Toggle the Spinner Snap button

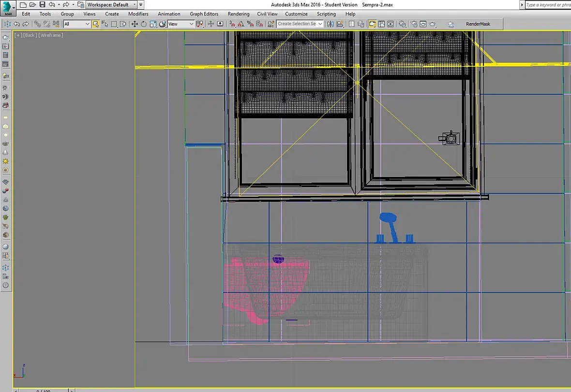pos(259,24)
